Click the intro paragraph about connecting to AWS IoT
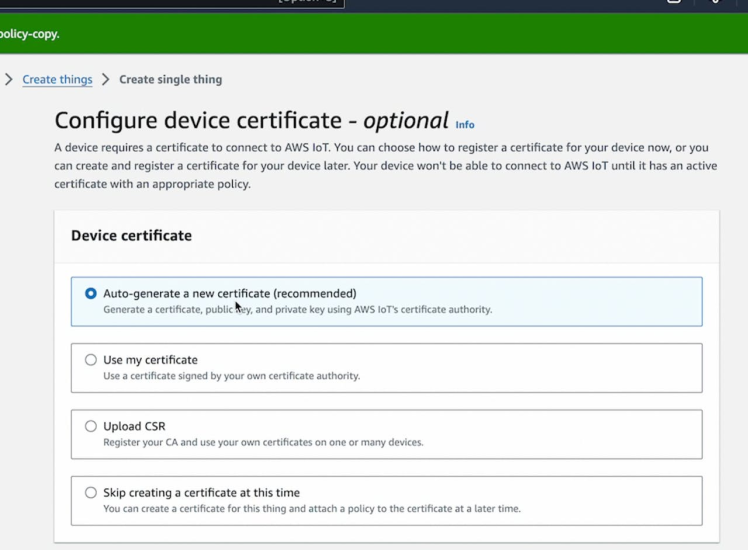 (385, 165)
